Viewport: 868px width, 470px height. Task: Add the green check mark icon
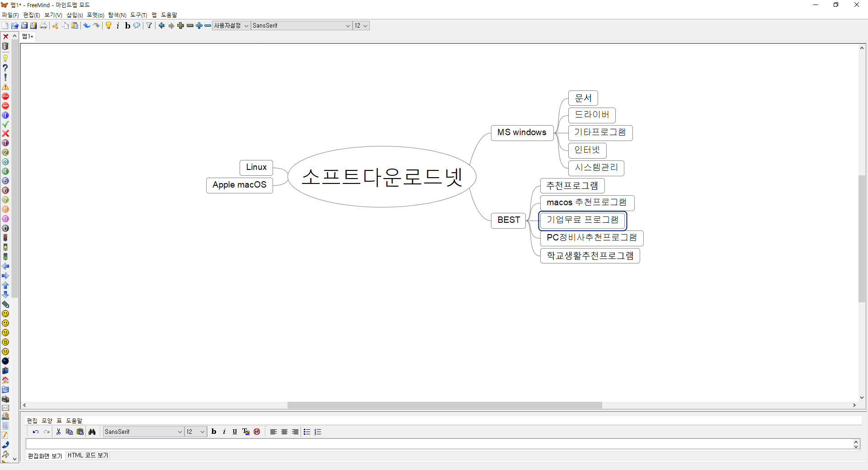click(x=5, y=124)
